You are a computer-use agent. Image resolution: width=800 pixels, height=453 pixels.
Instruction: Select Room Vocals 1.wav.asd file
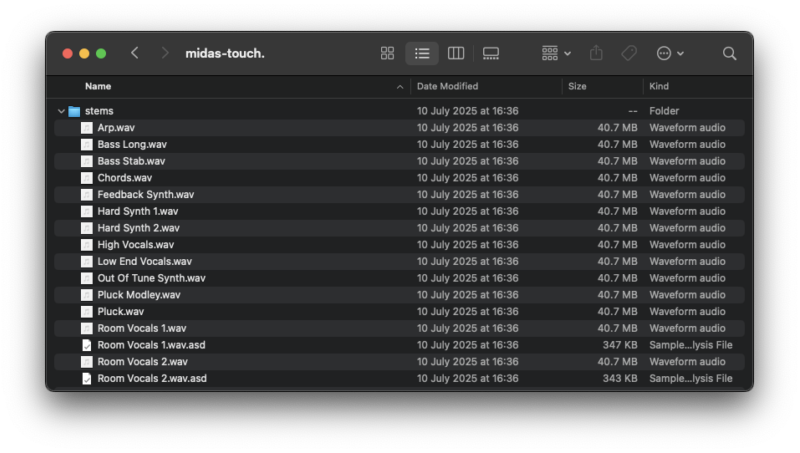point(151,345)
